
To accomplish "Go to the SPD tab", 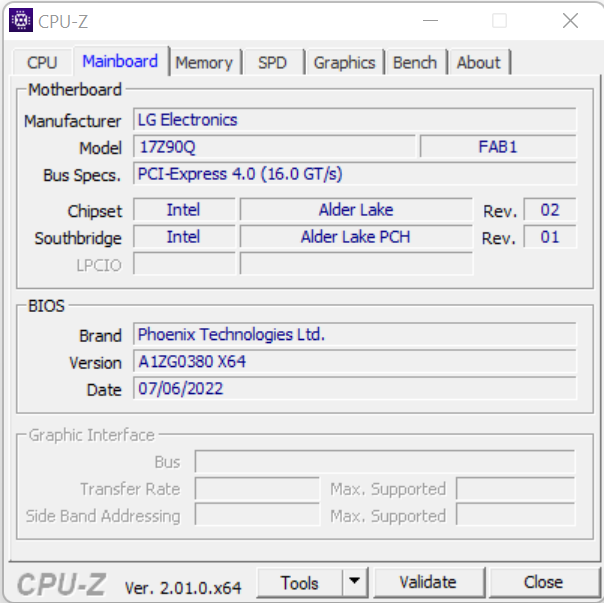I will pos(272,62).
